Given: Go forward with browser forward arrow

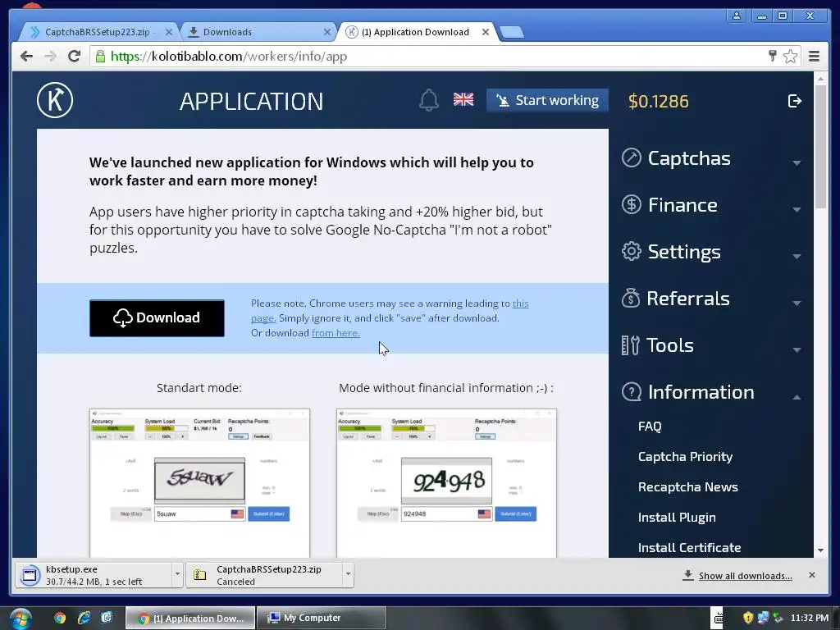Looking at the screenshot, I should point(50,57).
